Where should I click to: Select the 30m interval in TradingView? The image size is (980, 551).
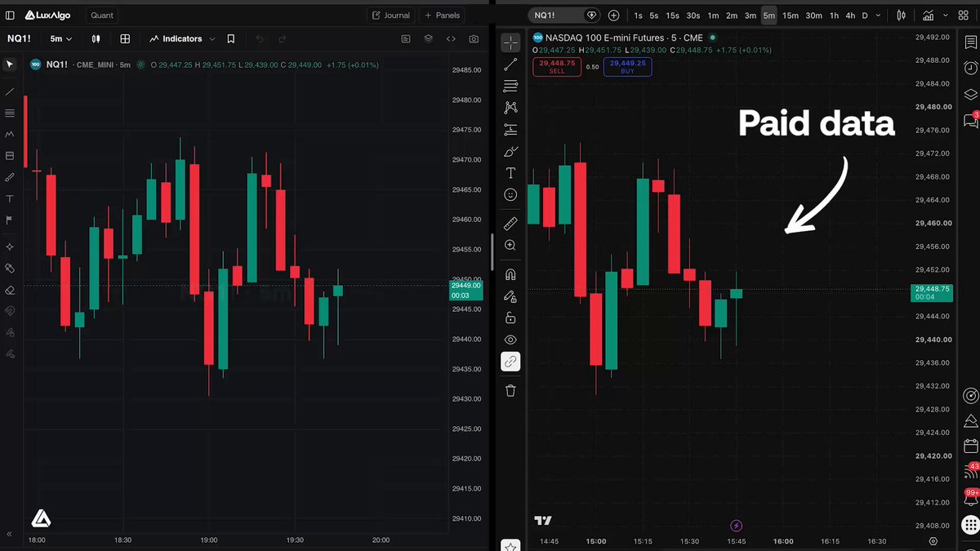813,16
